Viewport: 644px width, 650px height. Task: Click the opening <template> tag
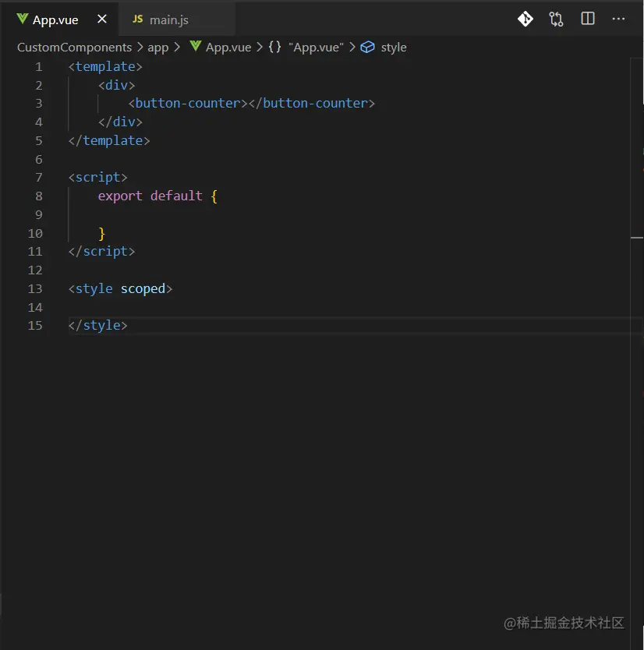point(105,67)
